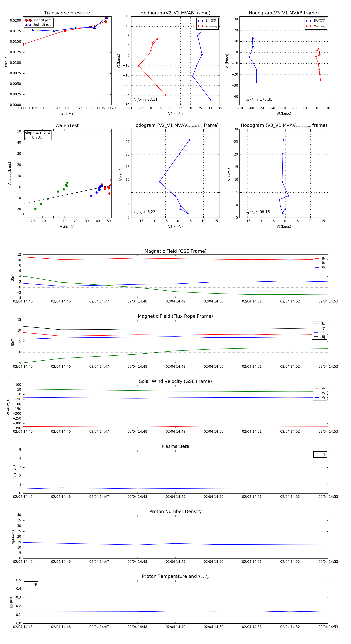Click 'B/√μ0ρ' legend entry in V2_V1 MVAB hodogram
Image resolution: width=351 pixels, height=644 pixels.
coord(207,21)
